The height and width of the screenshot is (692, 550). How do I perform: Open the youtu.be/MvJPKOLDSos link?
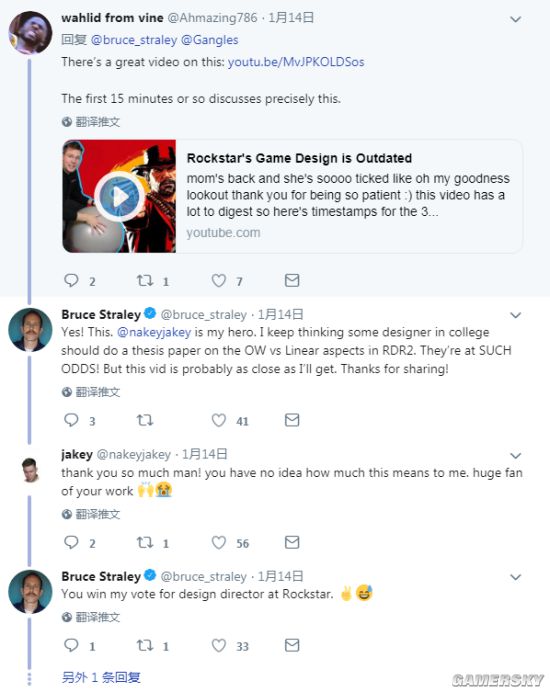click(296, 62)
